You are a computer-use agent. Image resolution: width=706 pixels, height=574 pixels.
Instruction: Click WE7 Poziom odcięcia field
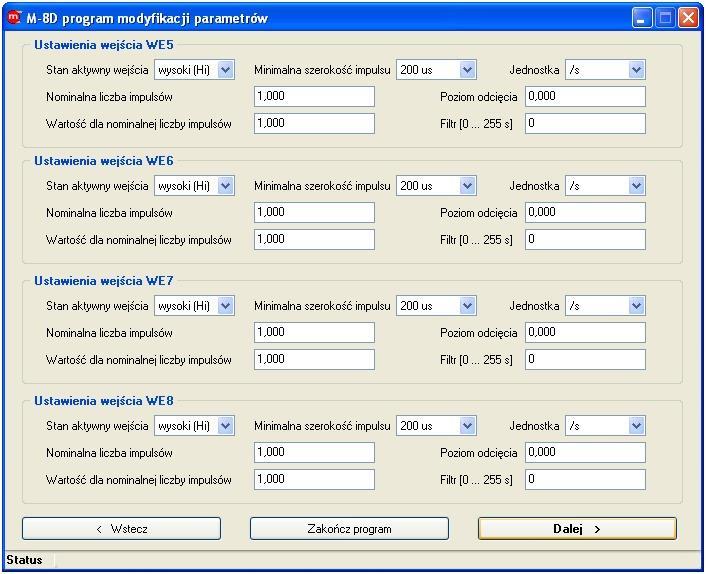[x=585, y=333]
